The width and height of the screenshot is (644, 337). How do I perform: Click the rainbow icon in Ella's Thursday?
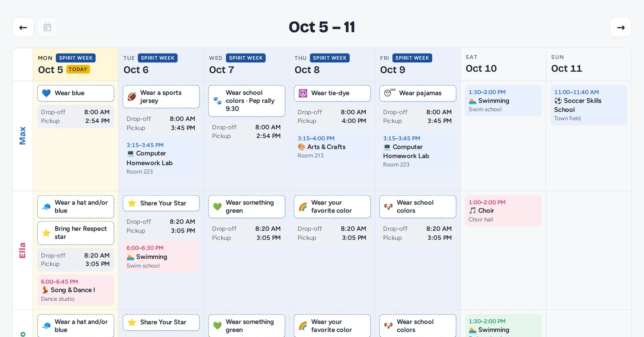click(x=303, y=207)
